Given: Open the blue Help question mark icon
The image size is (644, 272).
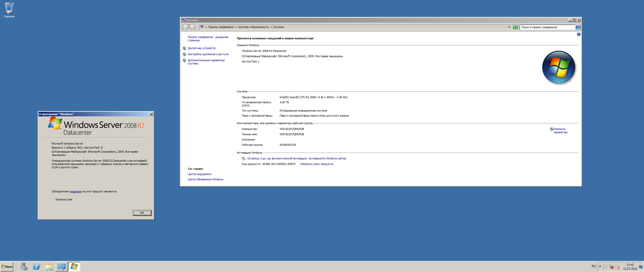Looking at the screenshot, I should 579,34.
